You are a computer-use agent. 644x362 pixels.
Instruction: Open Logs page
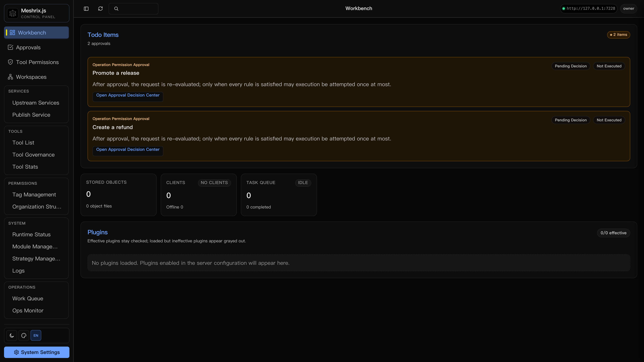[x=18, y=271]
